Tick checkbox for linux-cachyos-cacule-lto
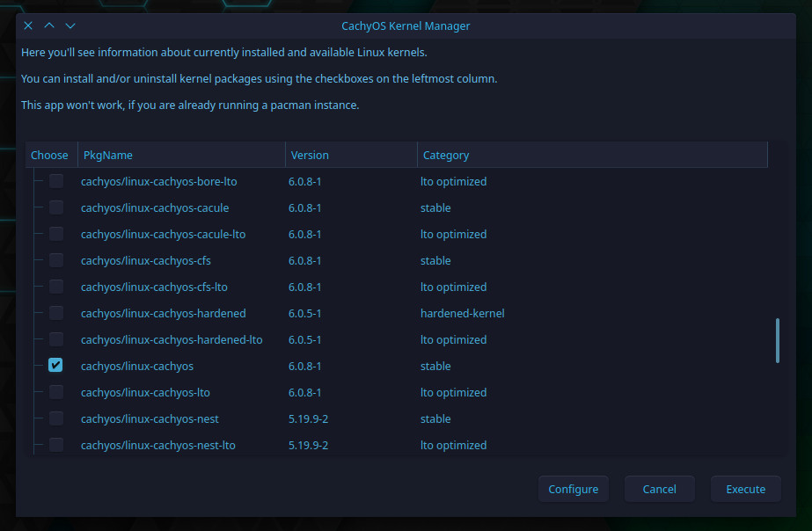The width and height of the screenshot is (812, 531). pos(56,234)
